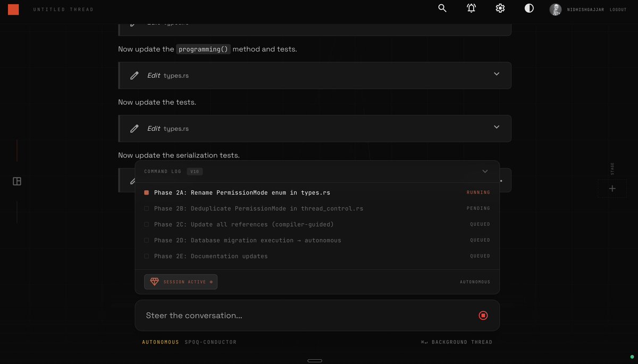Click the orange square logo

pos(13,9)
